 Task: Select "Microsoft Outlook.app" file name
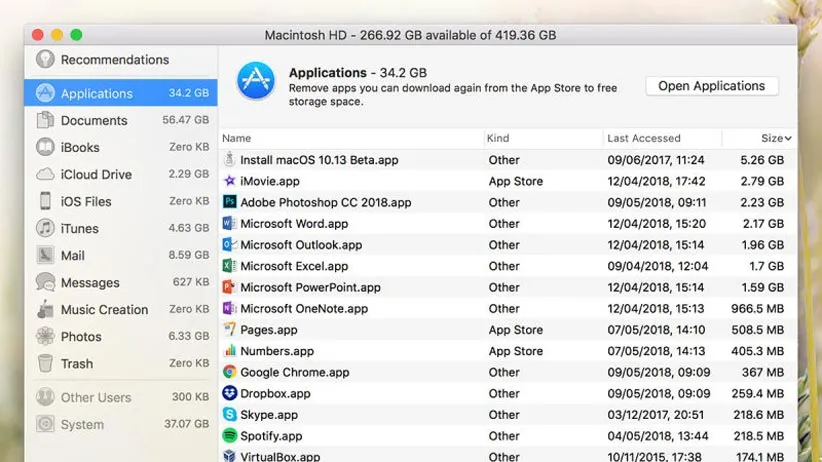click(301, 245)
